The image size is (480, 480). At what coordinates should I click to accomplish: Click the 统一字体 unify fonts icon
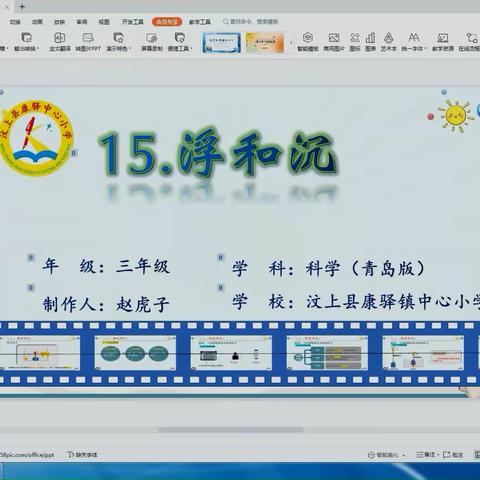(414, 37)
